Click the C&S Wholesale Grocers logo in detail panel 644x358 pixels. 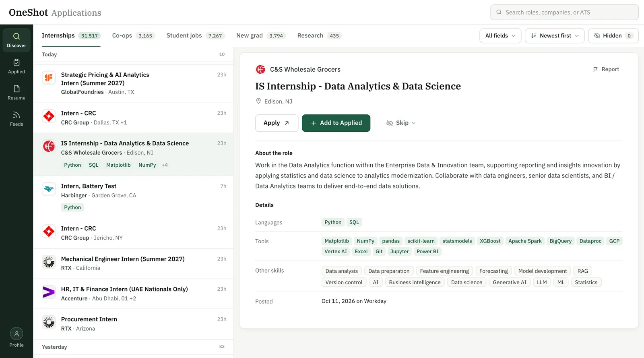(260, 69)
